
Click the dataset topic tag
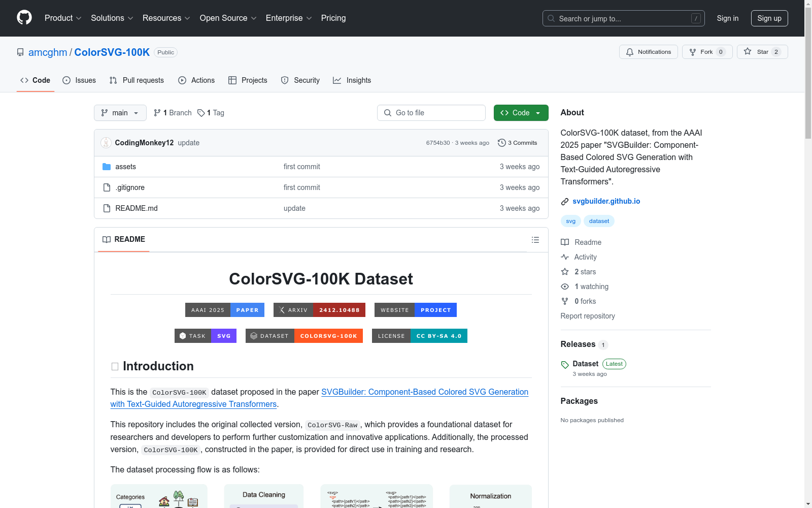tap(599, 221)
